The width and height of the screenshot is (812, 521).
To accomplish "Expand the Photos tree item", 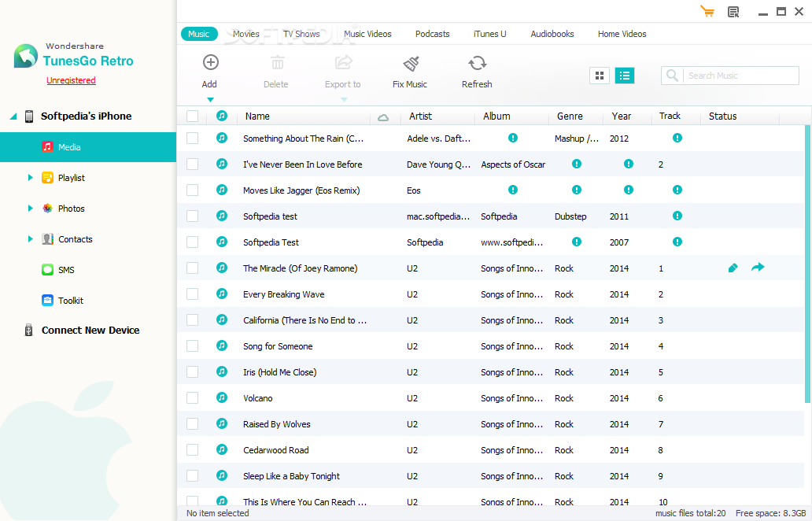I will pos(30,209).
